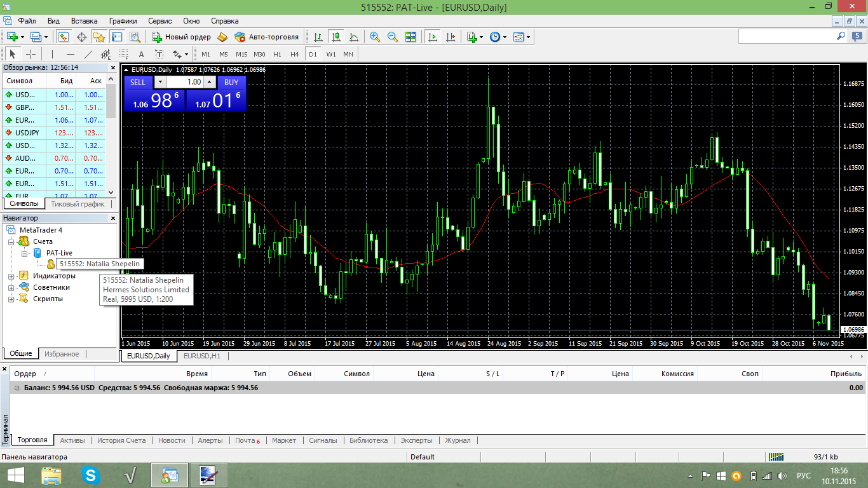Select the text drawing tool
This screenshot has width=868, height=488.
click(x=142, y=54)
